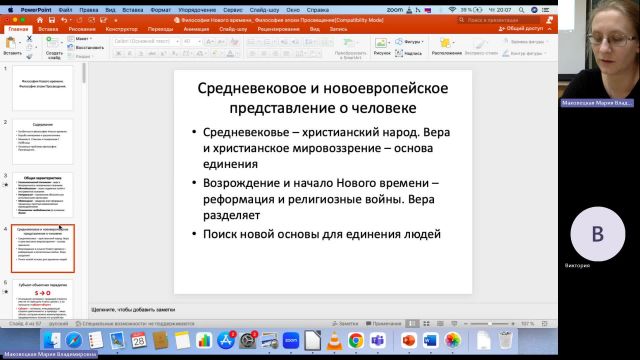Open Фигуры shapes dropdown
The height and width of the screenshot is (360, 640).
pyautogui.click(x=410, y=41)
